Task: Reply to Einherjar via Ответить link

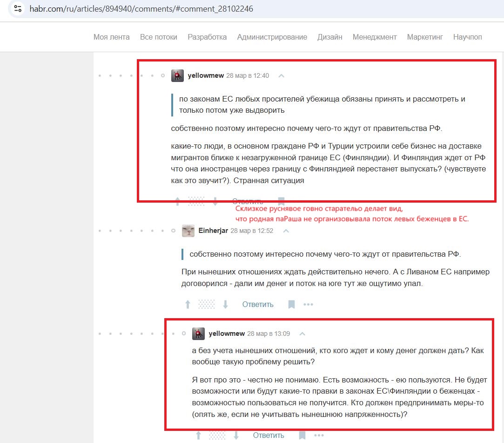Action: (258, 304)
